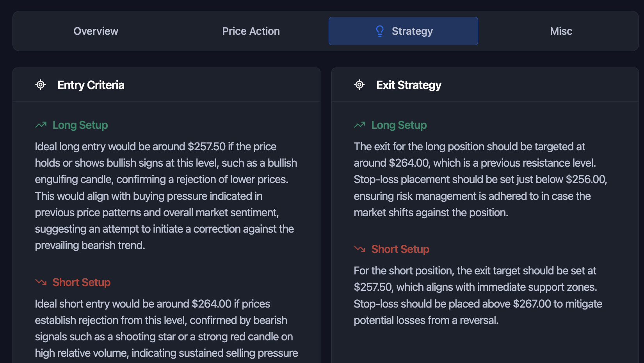Image resolution: width=644 pixels, height=363 pixels.
Task: Click the target icon beside Entry Criteria
Action: 41,85
